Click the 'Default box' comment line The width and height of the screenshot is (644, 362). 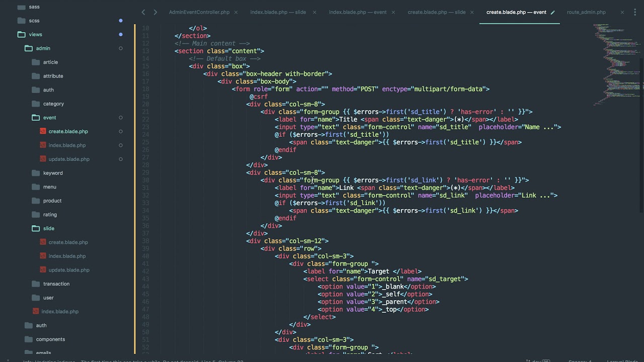click(x=224, y=58)
